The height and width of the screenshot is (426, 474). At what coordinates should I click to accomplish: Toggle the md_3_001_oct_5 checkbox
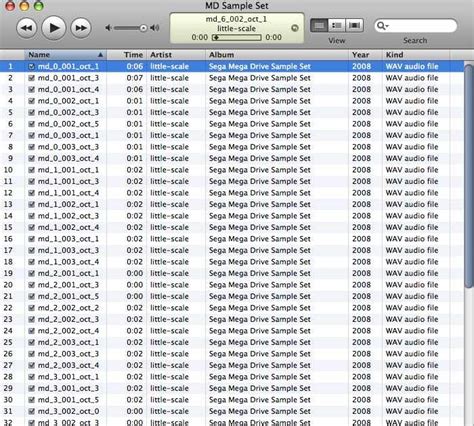(x=32, y=400)
